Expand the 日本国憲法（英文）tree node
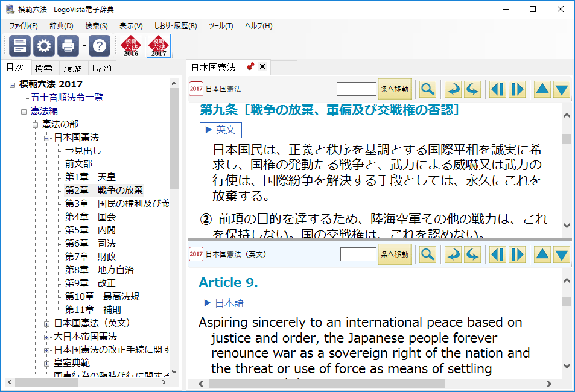This screenshot has width=575, height=392. (x=47, y=324)
